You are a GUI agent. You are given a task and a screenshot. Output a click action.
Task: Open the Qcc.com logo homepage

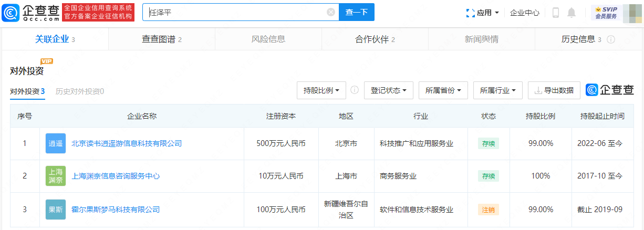[x=31, y=12]
